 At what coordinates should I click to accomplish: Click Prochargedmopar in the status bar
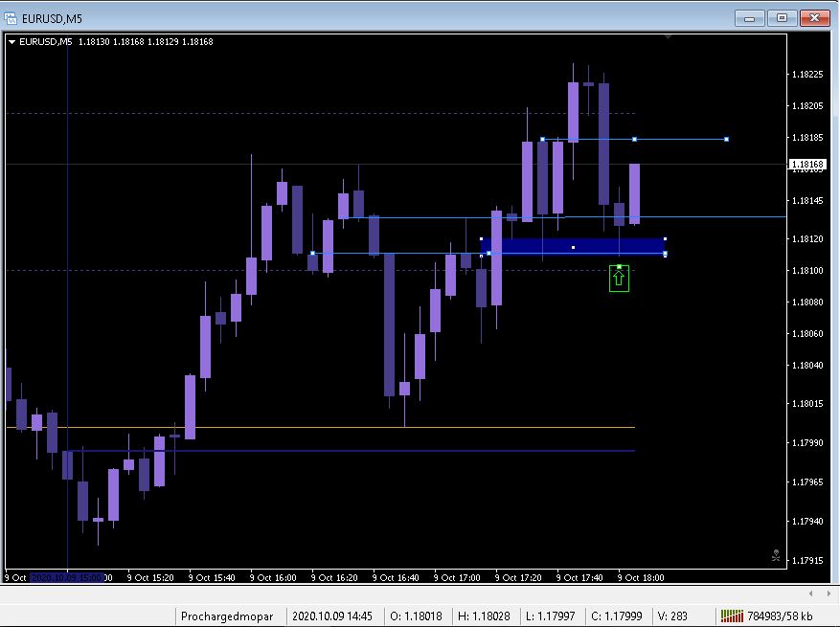[x=227, y=616]
